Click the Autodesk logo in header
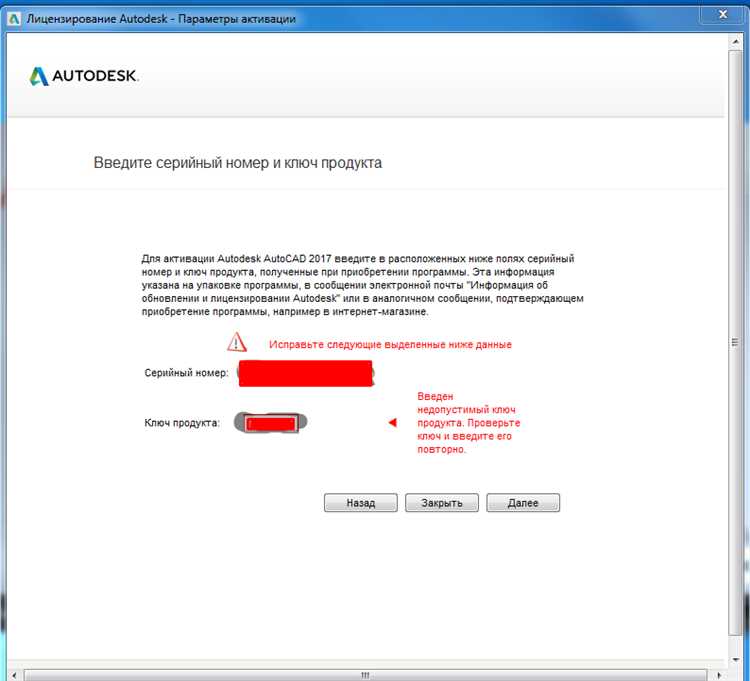Screen dimensions: 750x681 pos(84,76)
